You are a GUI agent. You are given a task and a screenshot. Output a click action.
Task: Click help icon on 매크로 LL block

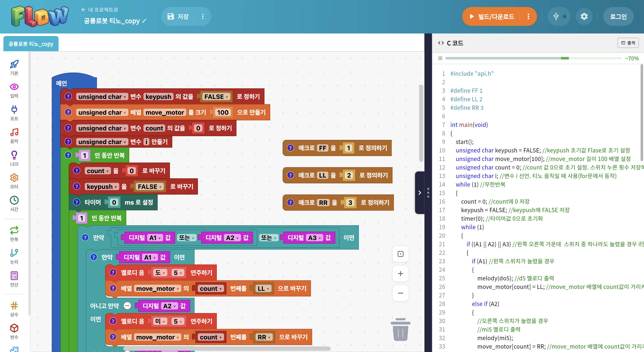tap(290, 175)
